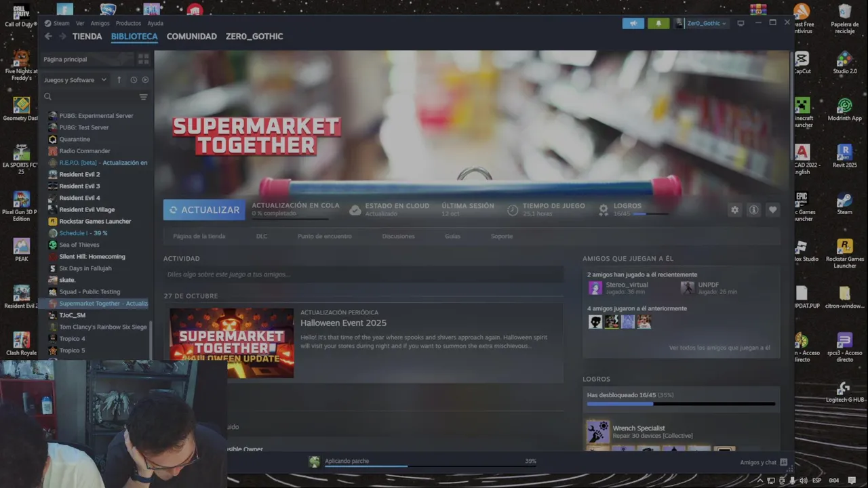
Task: Open Punto de encuentro link
Action: pyautogui.click(x=325, y=237)
